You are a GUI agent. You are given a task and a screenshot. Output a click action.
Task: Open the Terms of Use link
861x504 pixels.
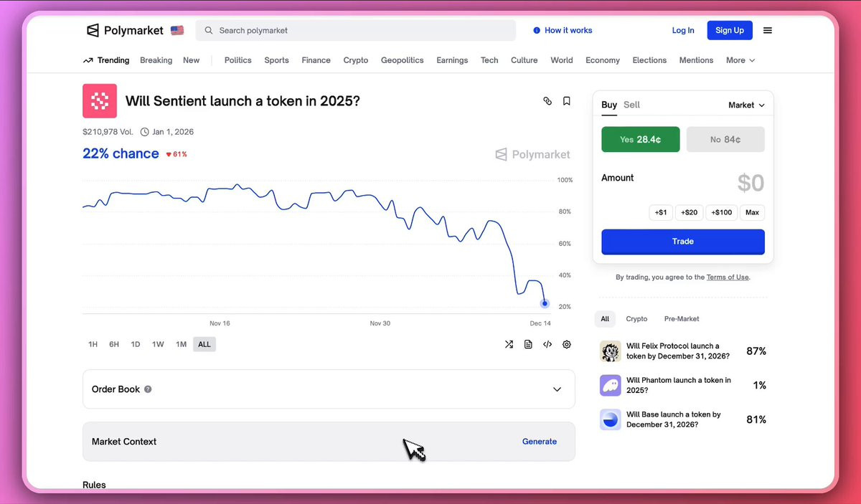pyautogui.click(x=728, y=277)
